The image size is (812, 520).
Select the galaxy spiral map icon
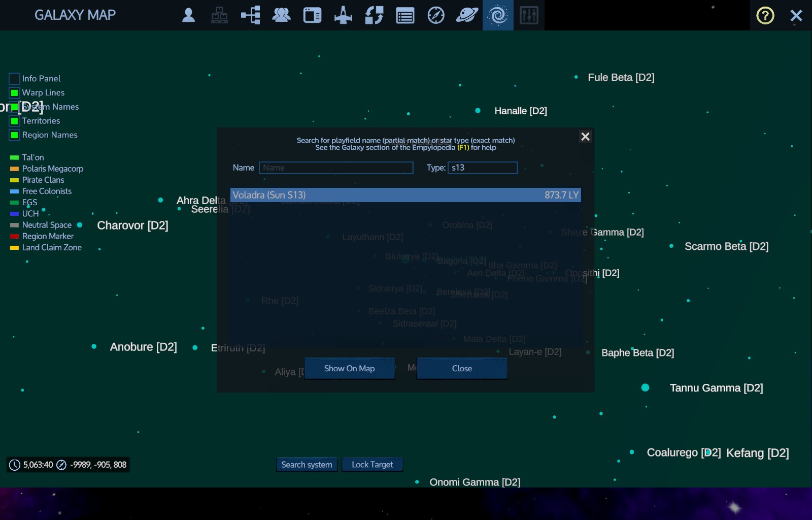tap(498, 15)
